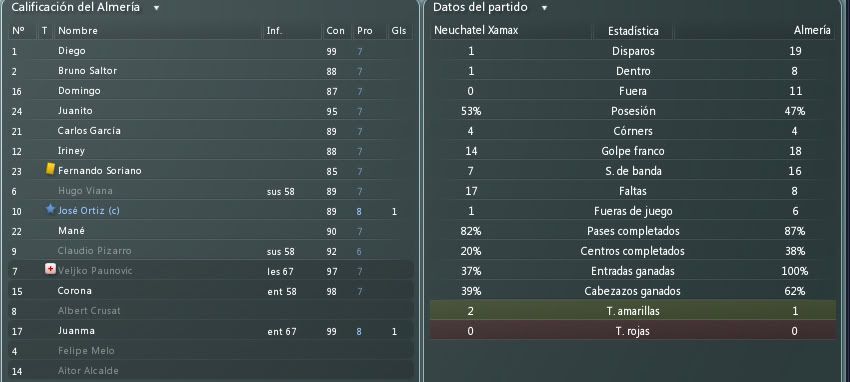The image size is (850, 382).
Task: Click the blue star icon next to José Ortiz
Action: coord(50,209)
